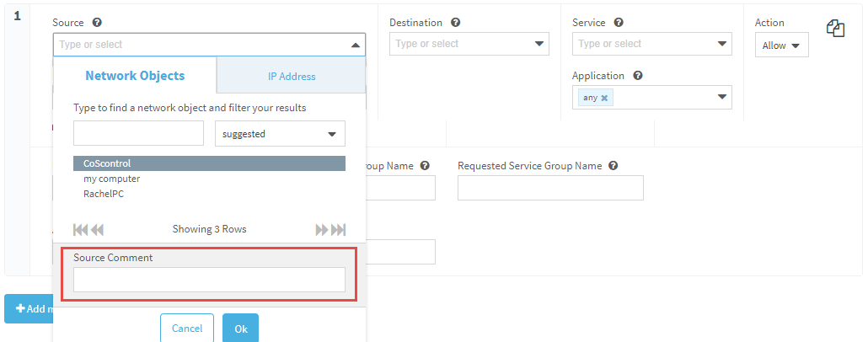Open the Destination dropdown
The image size is (868, 342).
pos(539,45)
